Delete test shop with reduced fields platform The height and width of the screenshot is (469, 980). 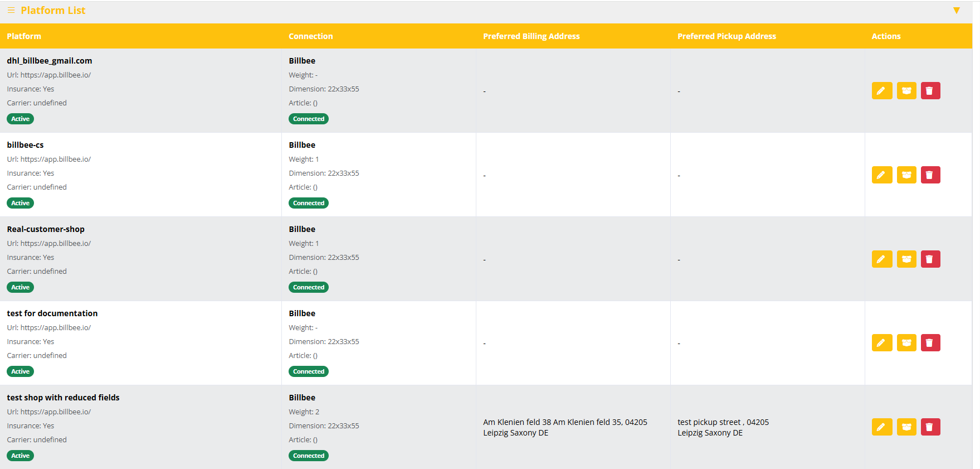pos(930,427)
